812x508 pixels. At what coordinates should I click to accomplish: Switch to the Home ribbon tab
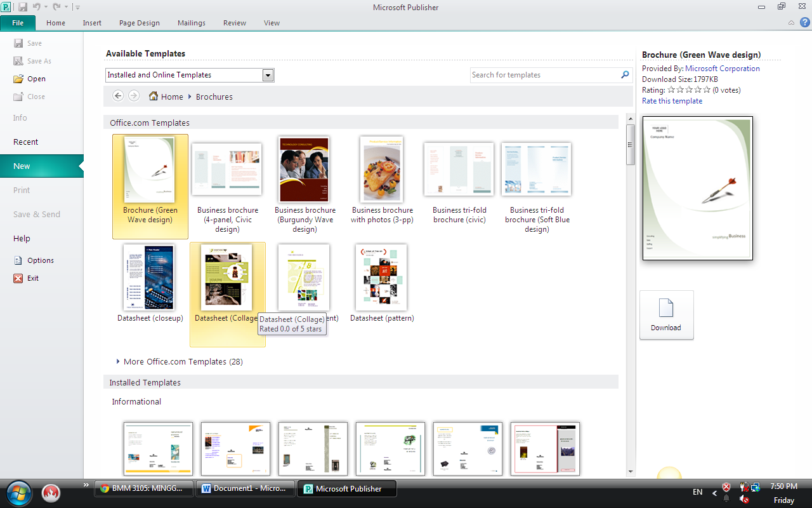pyautogui.click(x=56, y=23)
